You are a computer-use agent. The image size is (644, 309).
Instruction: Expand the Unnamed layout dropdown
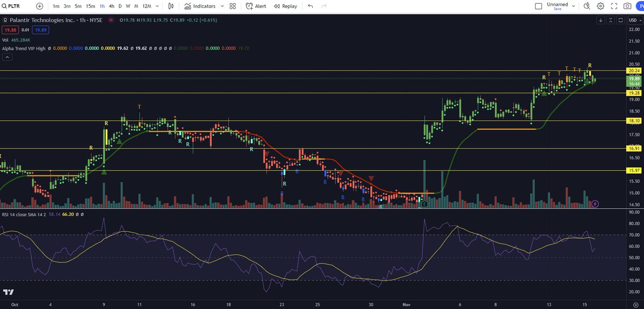[x=573, y=6]
